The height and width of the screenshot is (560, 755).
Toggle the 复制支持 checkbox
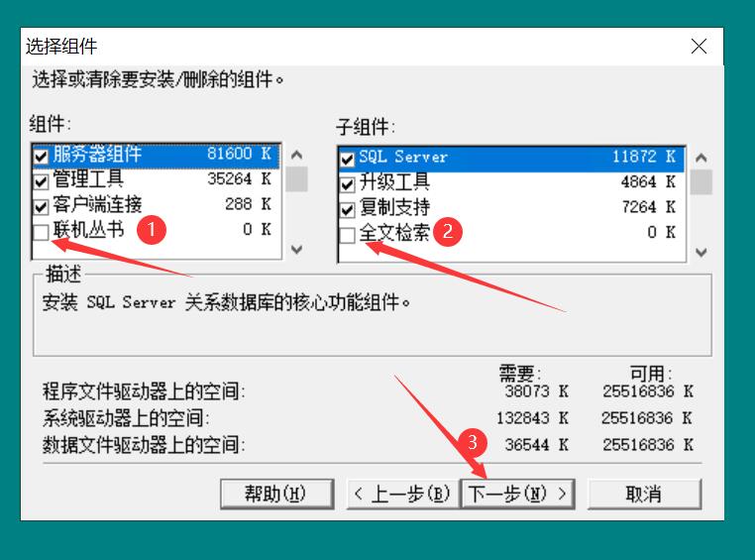pyautogui.click(x=347, y=210)
